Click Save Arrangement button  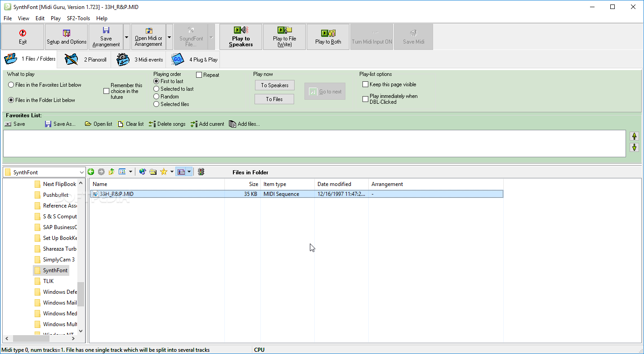(x=106, y=37)
